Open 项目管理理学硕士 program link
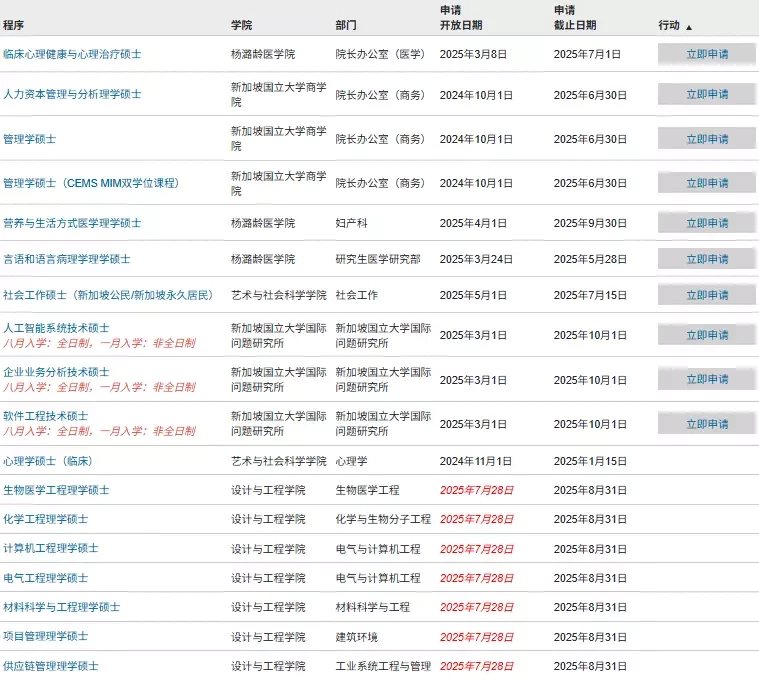The height and width of the screenshot is (679, 759). tap(46, 636)
